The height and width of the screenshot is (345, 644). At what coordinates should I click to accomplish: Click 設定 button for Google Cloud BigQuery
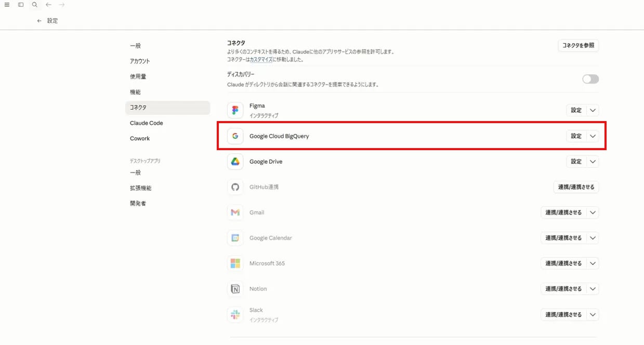(x=576, y=136)
